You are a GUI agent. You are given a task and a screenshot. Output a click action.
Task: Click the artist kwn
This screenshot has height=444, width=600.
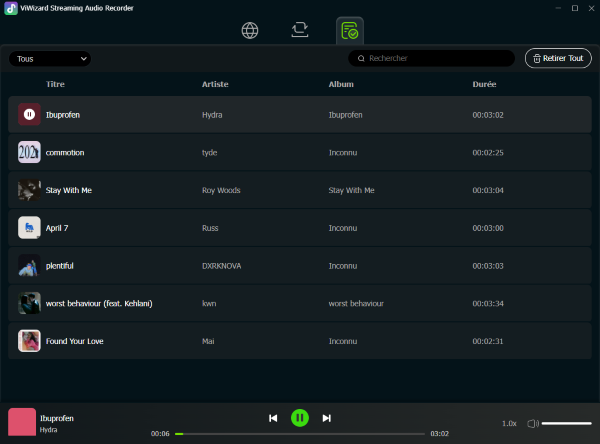click(x=209, y=304)
